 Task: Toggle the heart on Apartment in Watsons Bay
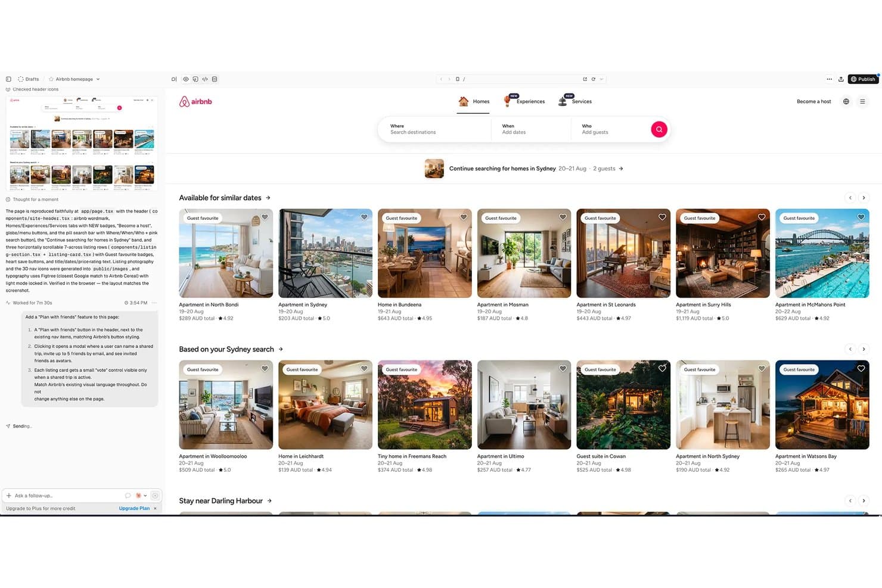(x=861, y=369)
